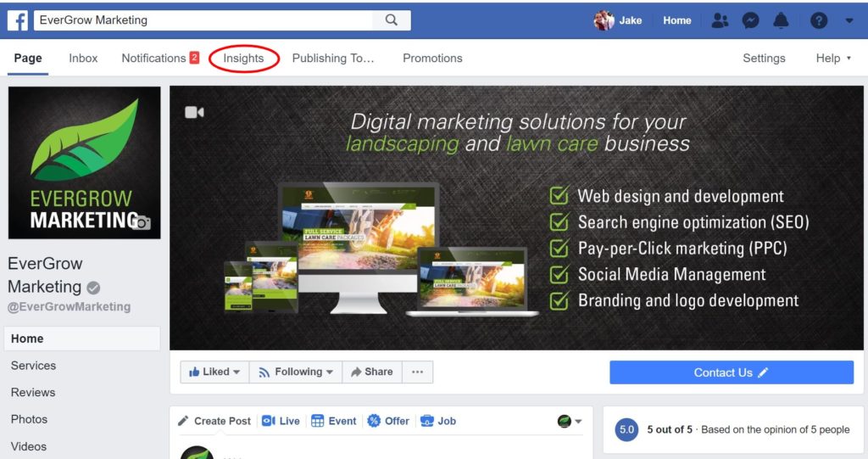Click the Facebook logo icon
This screenshot has height=459, width=868.
18,20
